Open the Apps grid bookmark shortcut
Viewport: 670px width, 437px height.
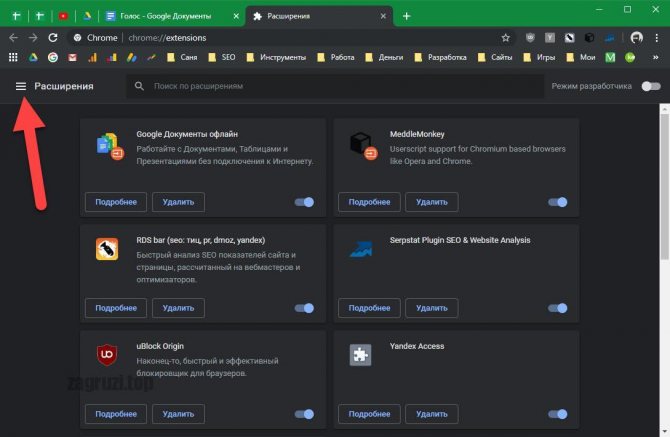(13, 57)
